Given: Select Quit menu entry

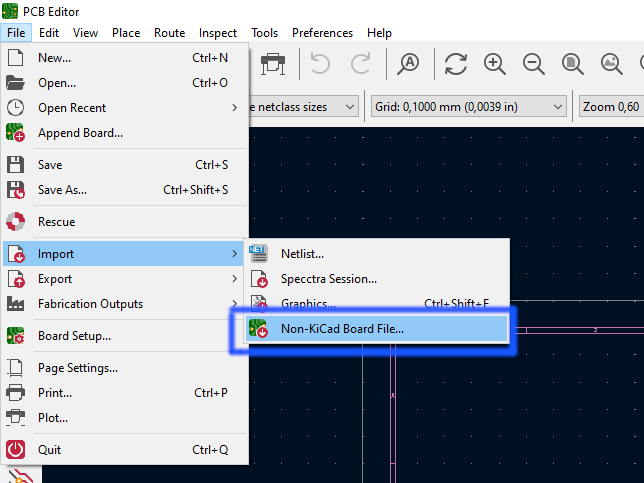Looking at the screenshot, I should 124,450.
